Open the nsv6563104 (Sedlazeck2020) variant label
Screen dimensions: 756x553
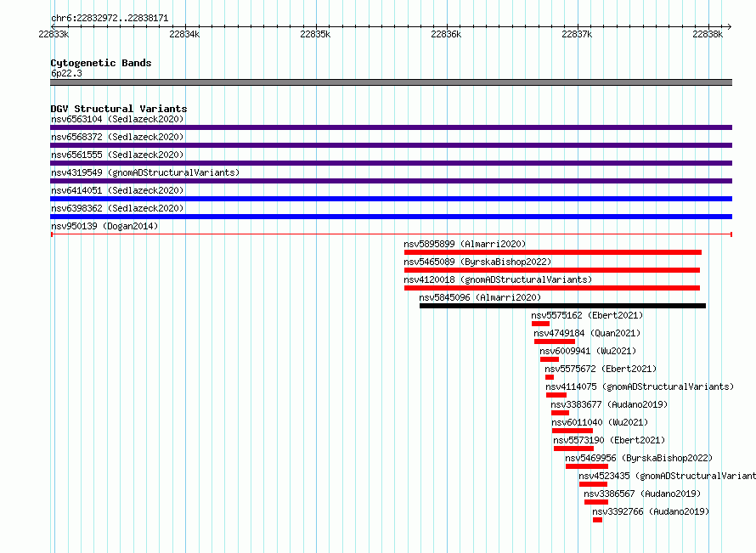click(117, 119)
